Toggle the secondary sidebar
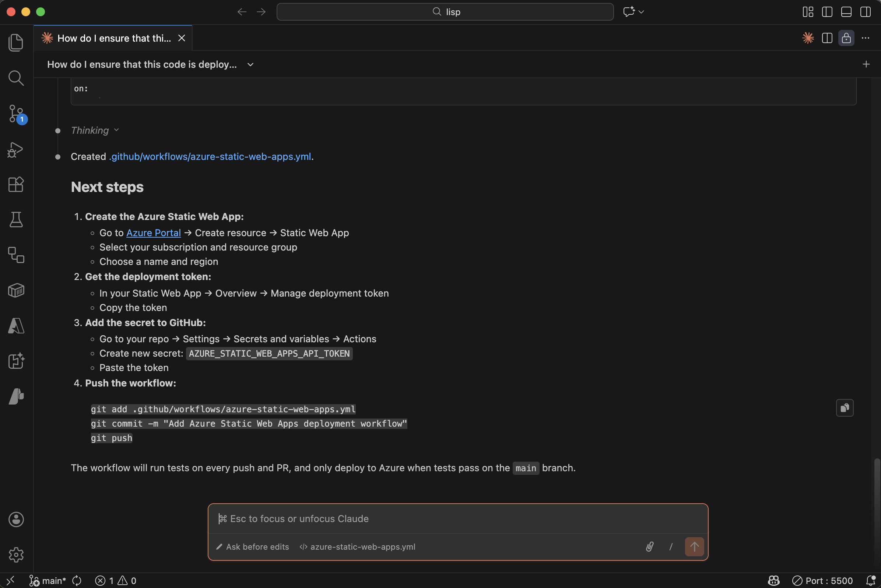881x588 pixels. pyautogui.click(x=865, y=12)
